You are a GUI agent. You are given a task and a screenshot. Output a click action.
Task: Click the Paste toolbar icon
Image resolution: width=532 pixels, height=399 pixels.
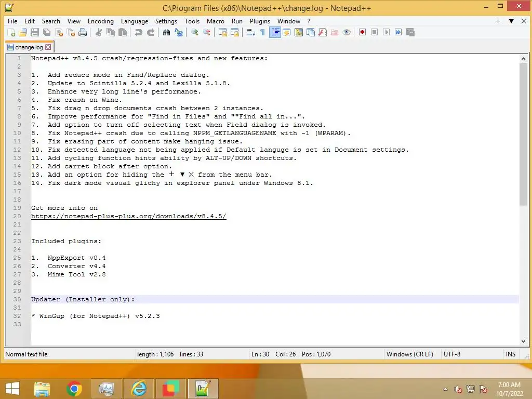tap(123, 32)
